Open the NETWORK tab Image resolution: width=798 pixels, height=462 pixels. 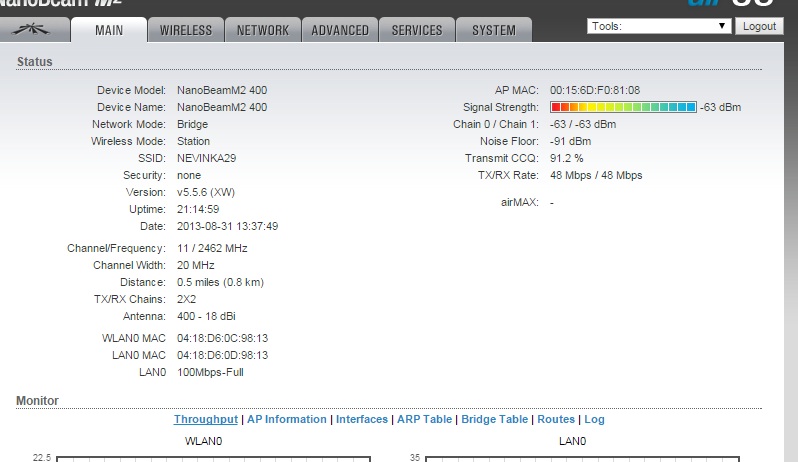[x=263, y=30]
